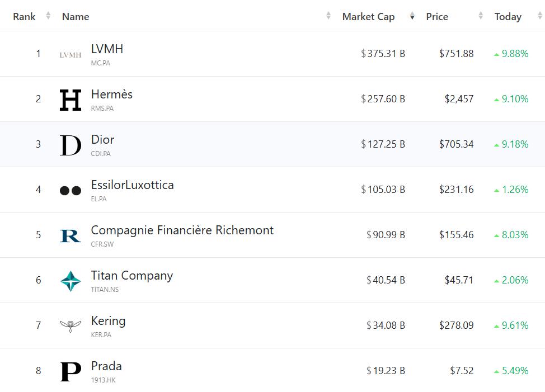Viewport: 545px width, 392px height.
Task: Click the Dior D logo
Action: click(71, 145)
